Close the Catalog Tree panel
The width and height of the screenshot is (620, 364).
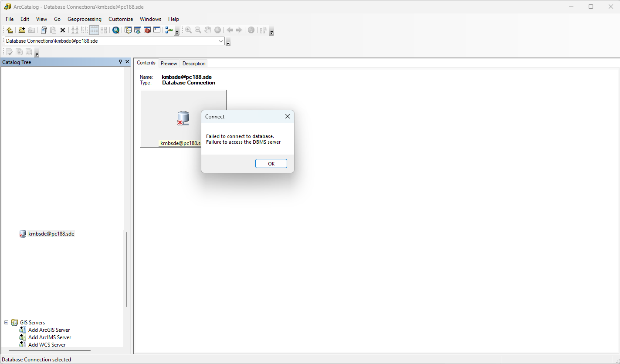[127, 62]
